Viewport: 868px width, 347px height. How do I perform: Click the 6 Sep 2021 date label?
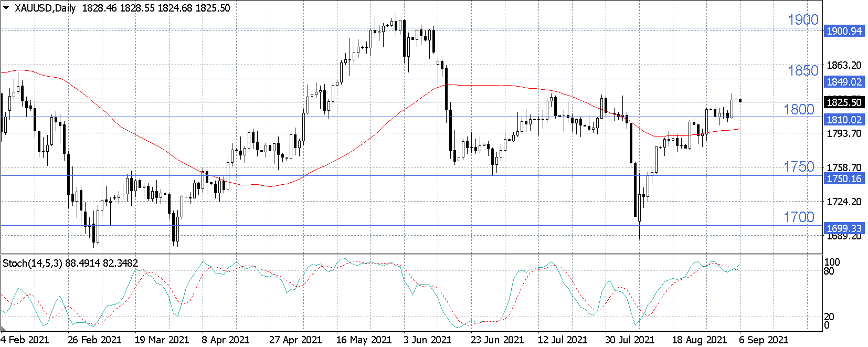[764, 340]
